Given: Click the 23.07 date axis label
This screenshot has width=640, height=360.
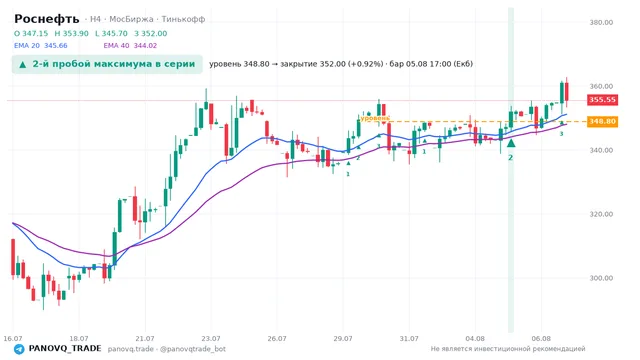Looking at the screenshot, I should tap(211, 338).
